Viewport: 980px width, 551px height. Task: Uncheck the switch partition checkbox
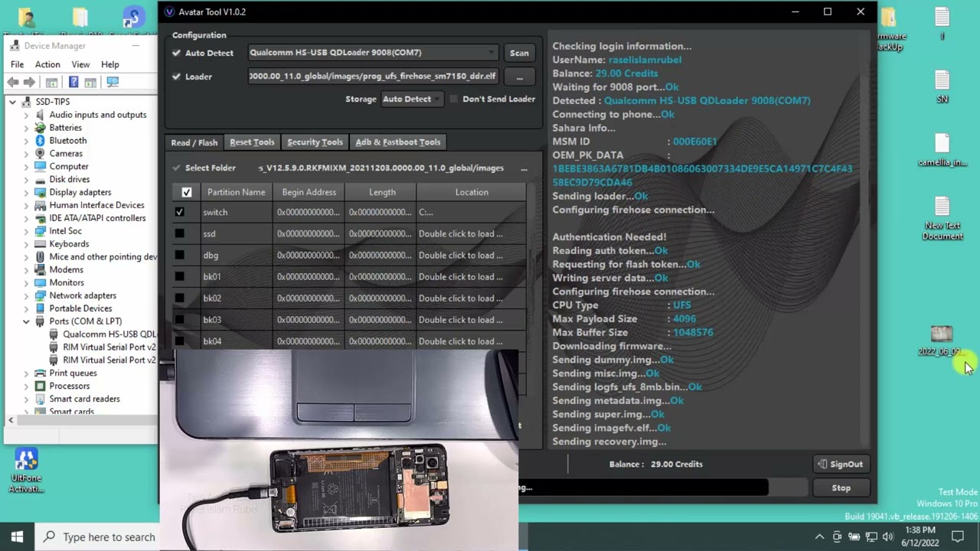tap(179, 212)
